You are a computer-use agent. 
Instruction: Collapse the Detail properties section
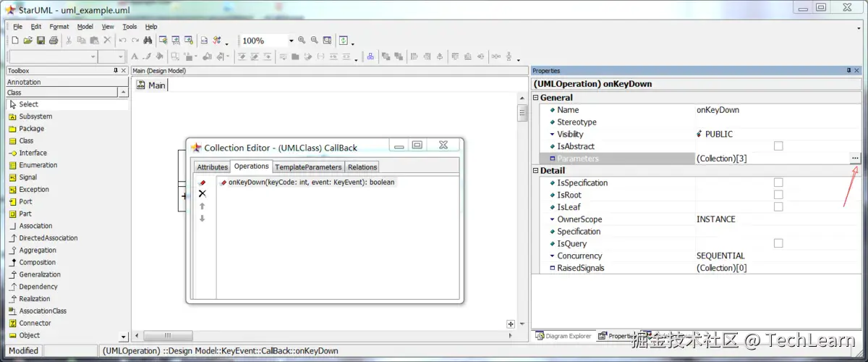[x=536, y=171]
